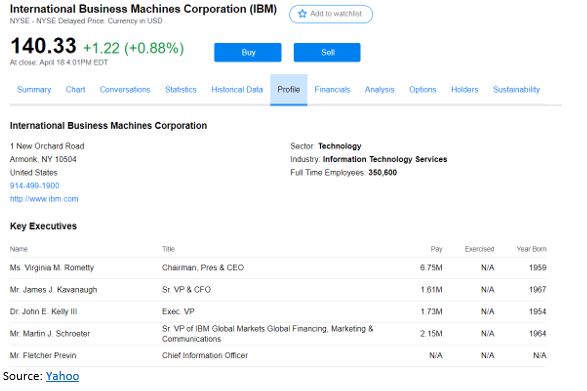The image size is (587, 391).
Task: Click year born 1954
Action: tap(538, 312)
